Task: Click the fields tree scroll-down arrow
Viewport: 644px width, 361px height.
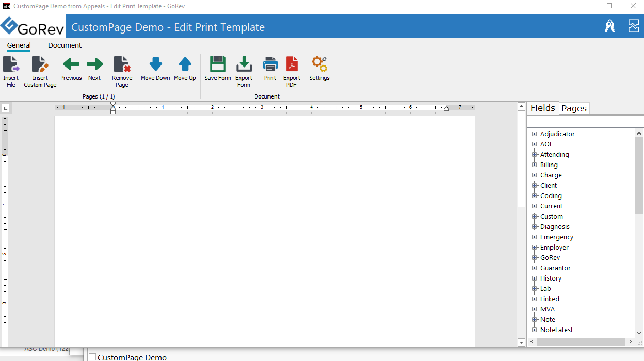Action: (639, 333)
